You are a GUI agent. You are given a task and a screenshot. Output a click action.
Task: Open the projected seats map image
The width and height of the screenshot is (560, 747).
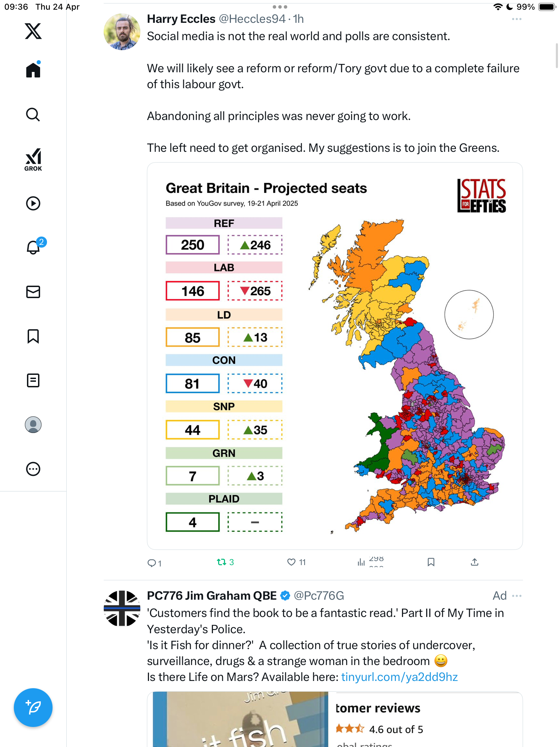335,356
